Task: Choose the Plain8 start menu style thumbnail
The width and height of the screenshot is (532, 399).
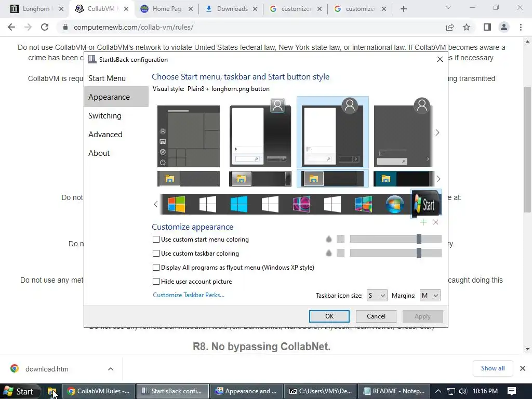Action: point(332,132)
